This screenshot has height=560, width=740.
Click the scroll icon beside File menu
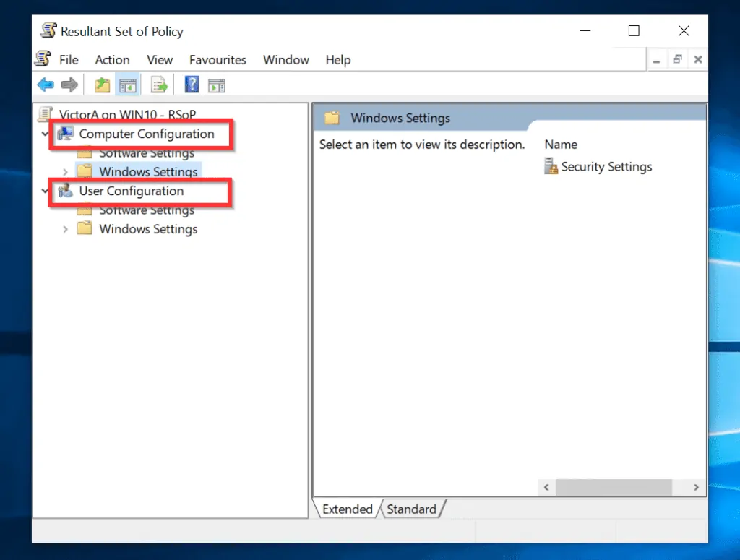click(43, 59)
